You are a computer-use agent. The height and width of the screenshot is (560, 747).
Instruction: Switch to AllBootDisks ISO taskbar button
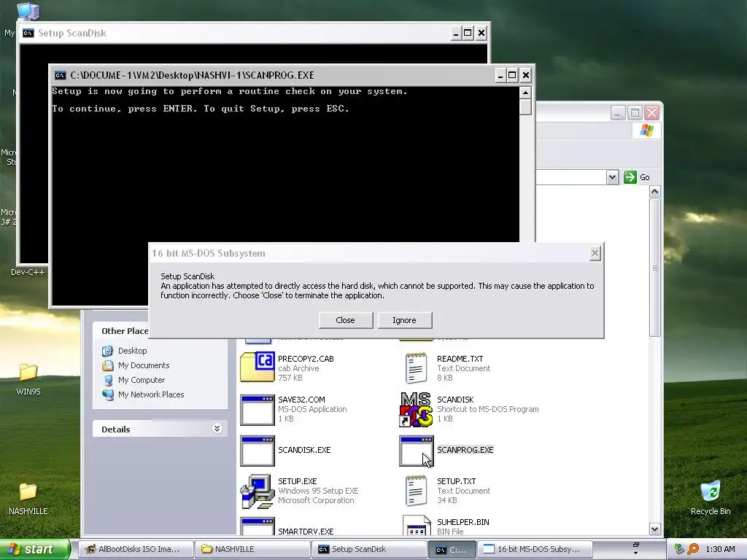tap(136, 549)
